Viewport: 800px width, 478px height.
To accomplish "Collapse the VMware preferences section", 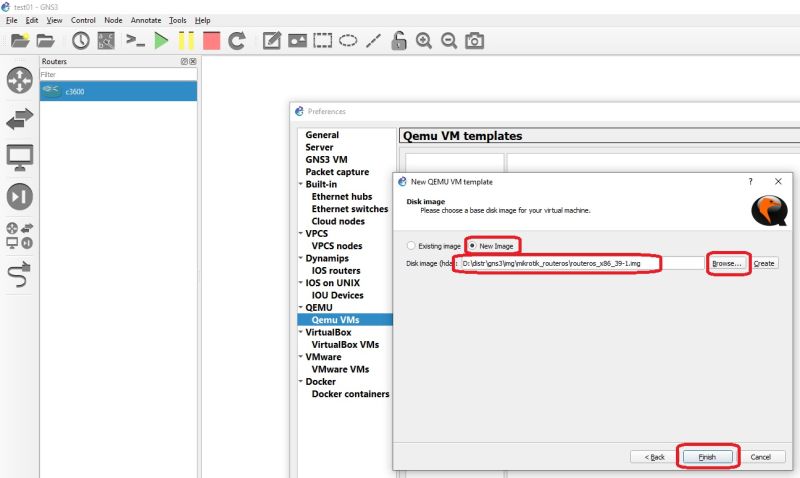I will point(301,356).
